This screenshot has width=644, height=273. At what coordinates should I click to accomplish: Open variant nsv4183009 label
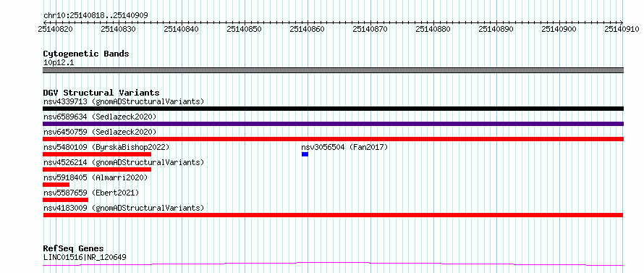click(x=124, y=208)
